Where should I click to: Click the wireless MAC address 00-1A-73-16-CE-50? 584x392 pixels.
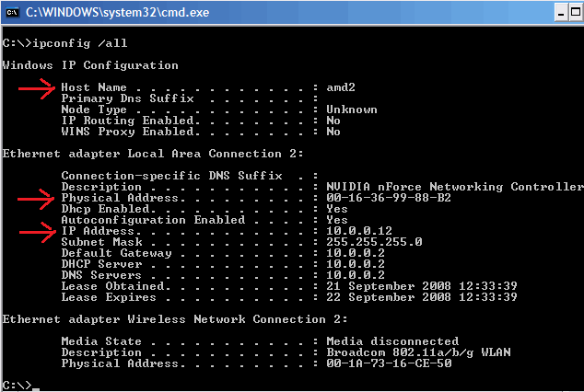tap(389, 363)
